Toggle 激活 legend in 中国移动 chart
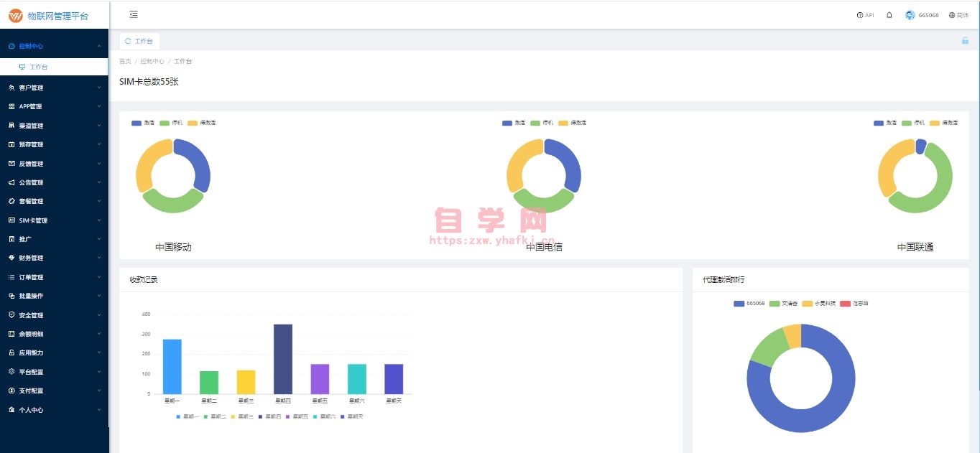This screenshot has width=980, height=453. [x=143, y=123]
